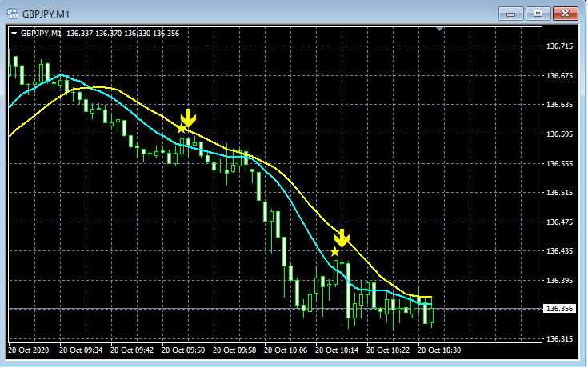Click the upper yellow down arrow signal
The image size is (588, 368).
188,118
